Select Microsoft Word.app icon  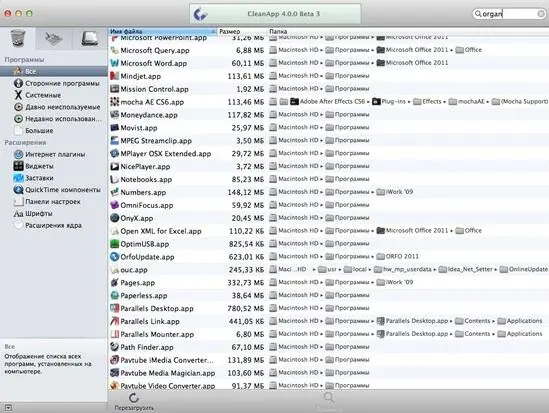tap(114, 63)
